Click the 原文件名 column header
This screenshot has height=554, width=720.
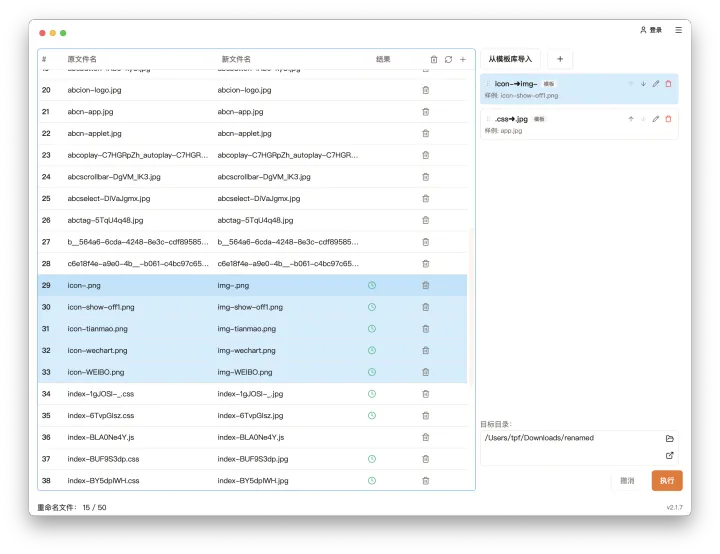pos(82,59)
